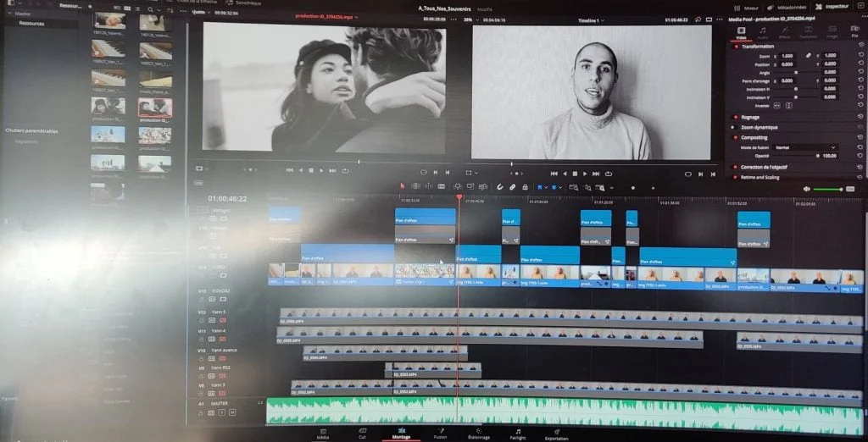Adjust the Angle slider in Transformation
The height and width of the screenshot is (442, 868).
point(796,73)
